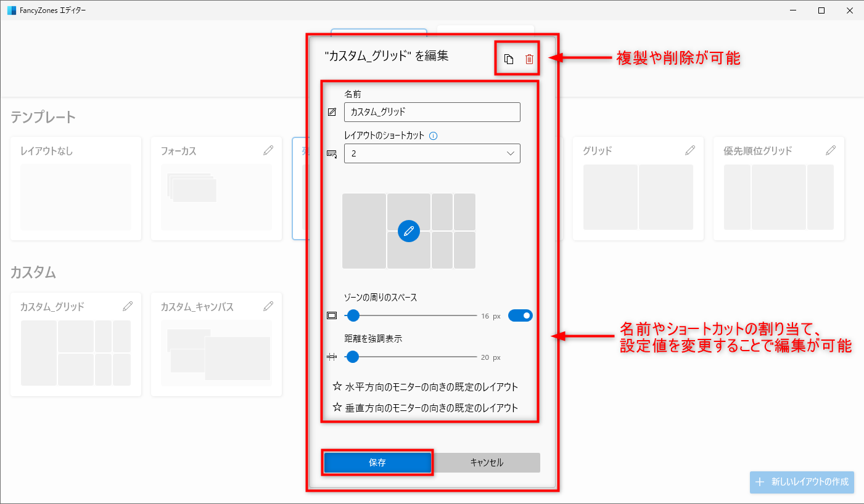The image size is (864, 504).
Task: Toggle the ゾーンの周りのスペース switch off
Action: click(520, 315)
